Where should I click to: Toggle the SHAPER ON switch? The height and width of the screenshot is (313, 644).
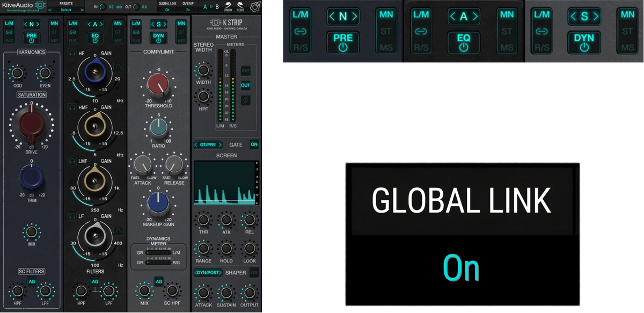click(x=254, y=272)
